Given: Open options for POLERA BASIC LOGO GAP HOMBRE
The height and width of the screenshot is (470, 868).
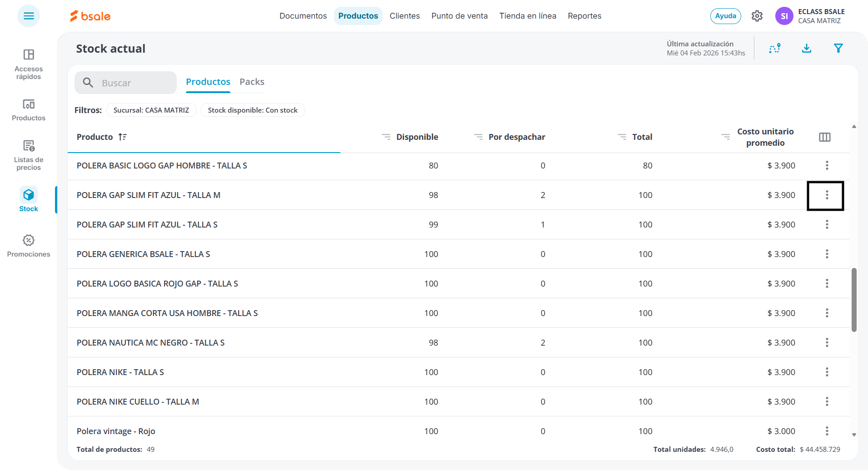Looking at the screenshot, I should [x=827, y=165].
